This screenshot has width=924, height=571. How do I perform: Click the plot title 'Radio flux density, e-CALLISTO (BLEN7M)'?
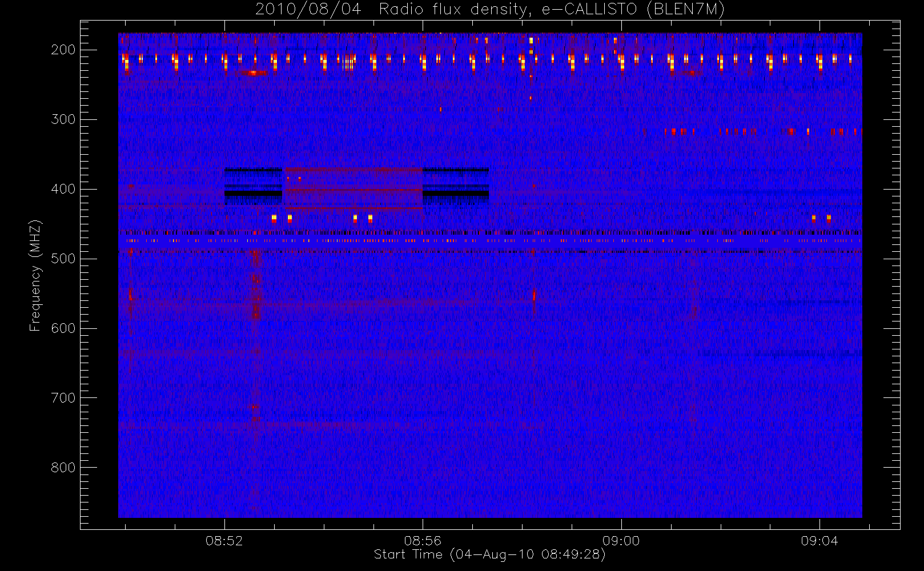tap(552, 10)
